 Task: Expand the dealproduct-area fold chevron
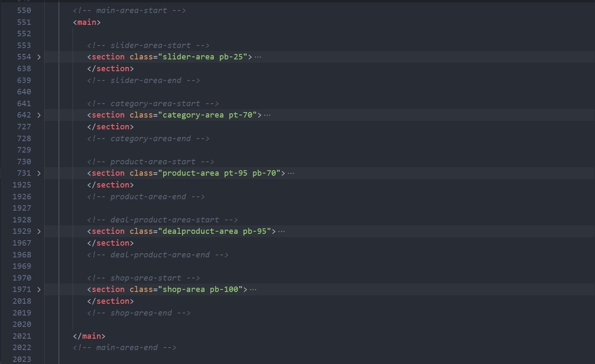[39, 231]
